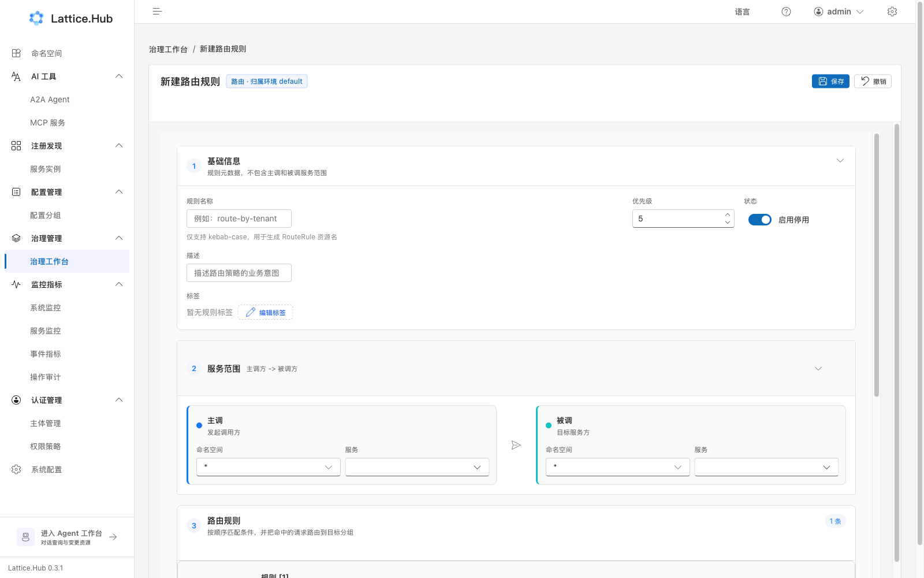Collapse the 服务范围 section chevron
The image size is (924, 578).
(818, 369)
